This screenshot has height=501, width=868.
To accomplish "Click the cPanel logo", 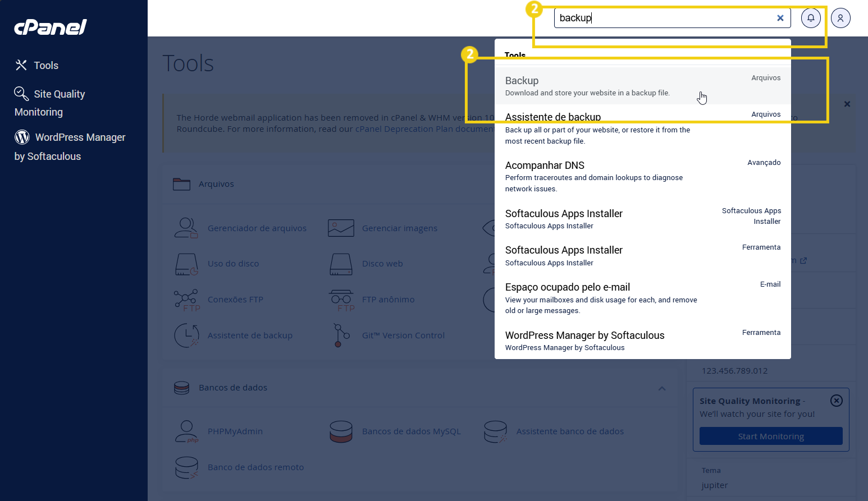I will [x=51, y=27].
